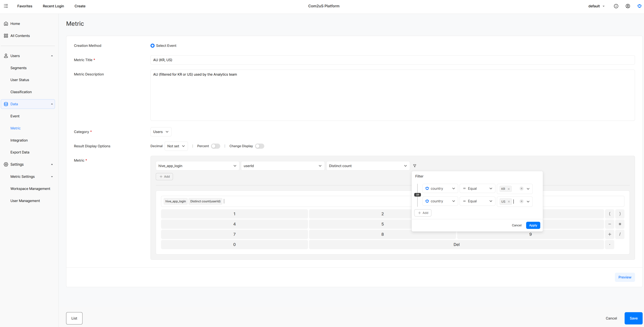Remove the KR tag from filter
The image size is (644, 327).
509,189
